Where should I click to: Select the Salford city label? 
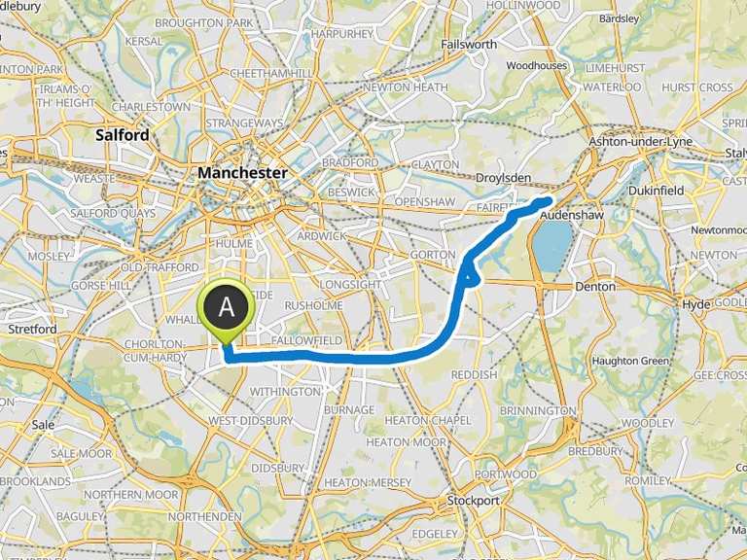[122, 135]
